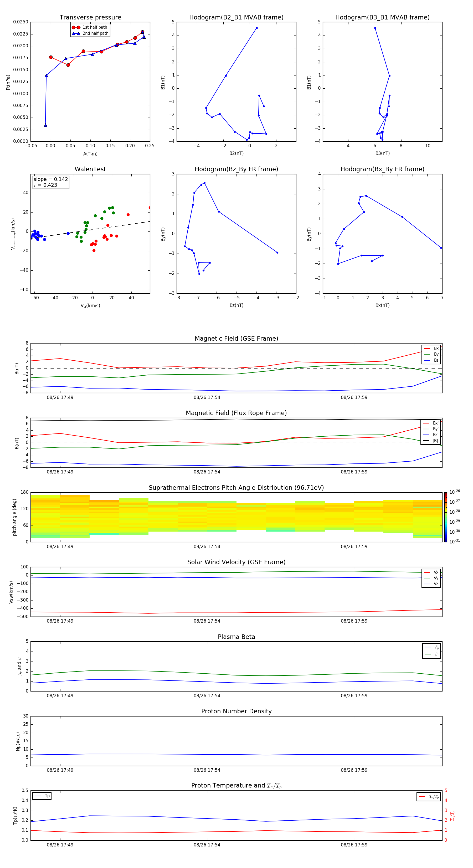
Task: Click the 'B2(nT)' axis label
Action: point(236,153)
